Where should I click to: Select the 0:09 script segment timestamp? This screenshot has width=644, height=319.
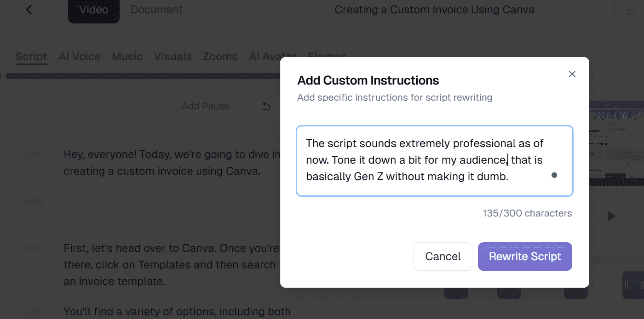point(33,248)
